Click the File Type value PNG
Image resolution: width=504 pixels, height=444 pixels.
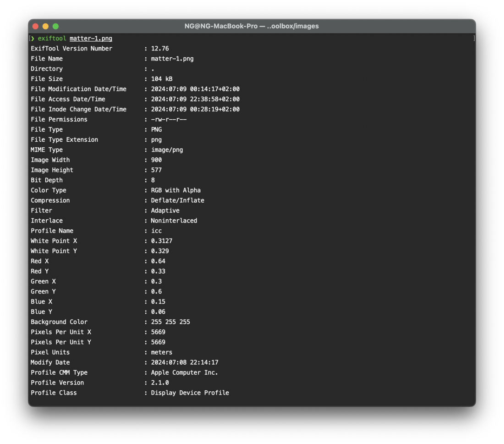(157, 130)
